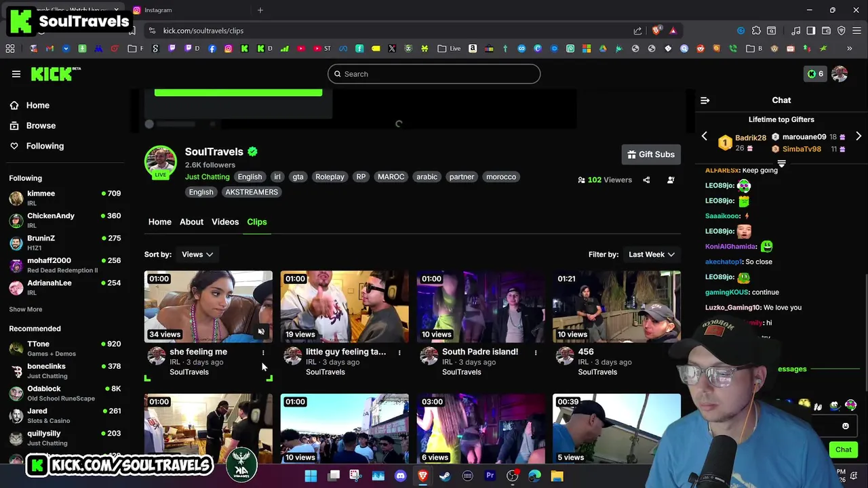Unmute the 'she feeling me' clip preview
This screenshot has width=868, height=488.
(x=261, y=331)
